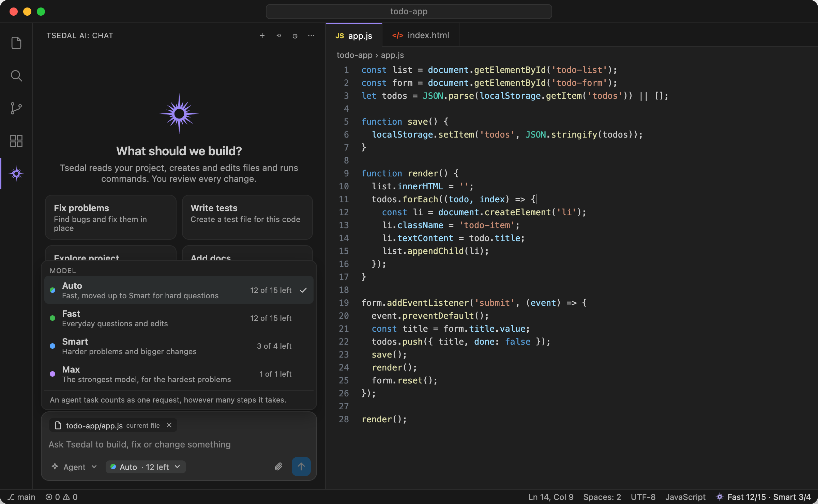Screen dimensions: 818x504
Task: Click the MODEL section label
Action: [63, 271]
